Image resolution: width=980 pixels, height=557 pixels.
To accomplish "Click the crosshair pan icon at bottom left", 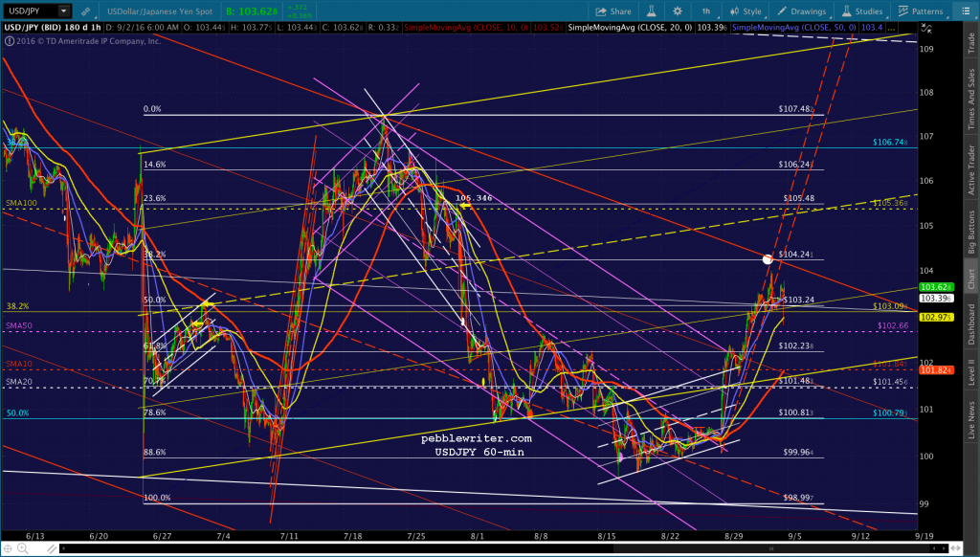I will tap(8, 549).
